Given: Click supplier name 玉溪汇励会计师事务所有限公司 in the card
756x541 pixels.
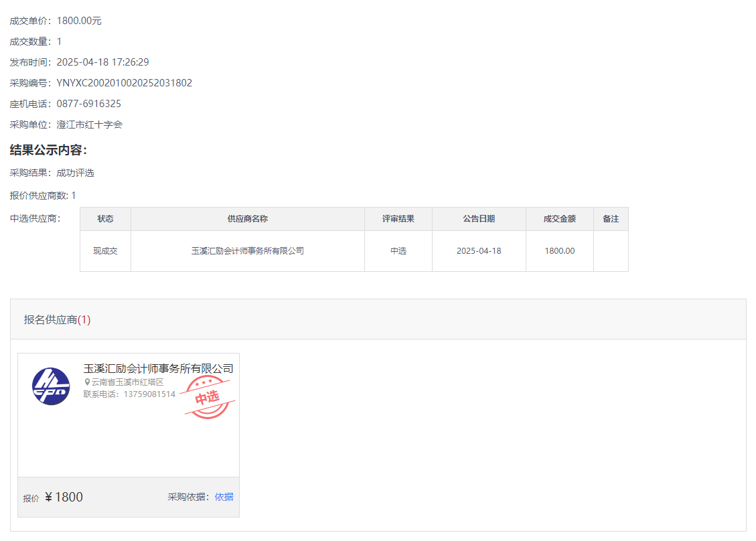Looking at the screenshot, I should (158, 369).
